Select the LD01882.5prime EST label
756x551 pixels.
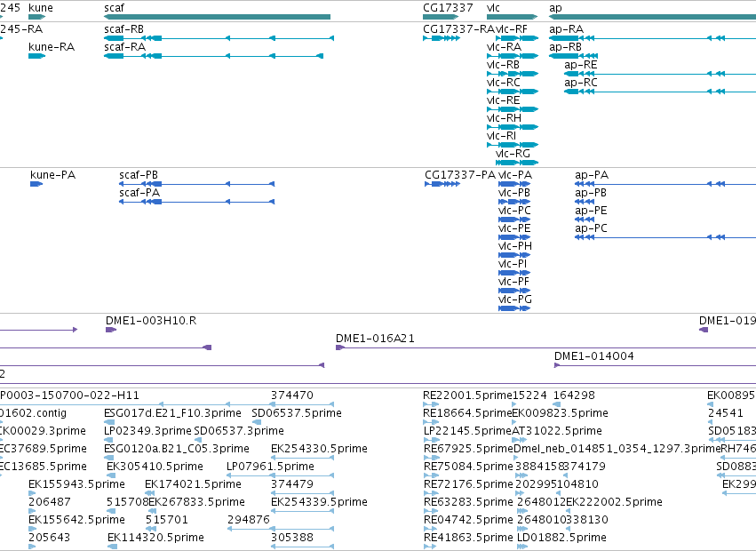pyautogui.click(x=561, y=538)
